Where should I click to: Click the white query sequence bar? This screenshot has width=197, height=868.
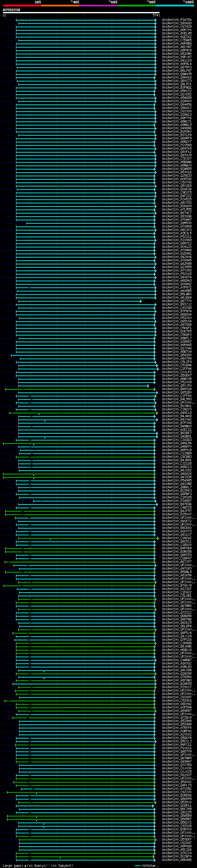(x=81, y=12)
